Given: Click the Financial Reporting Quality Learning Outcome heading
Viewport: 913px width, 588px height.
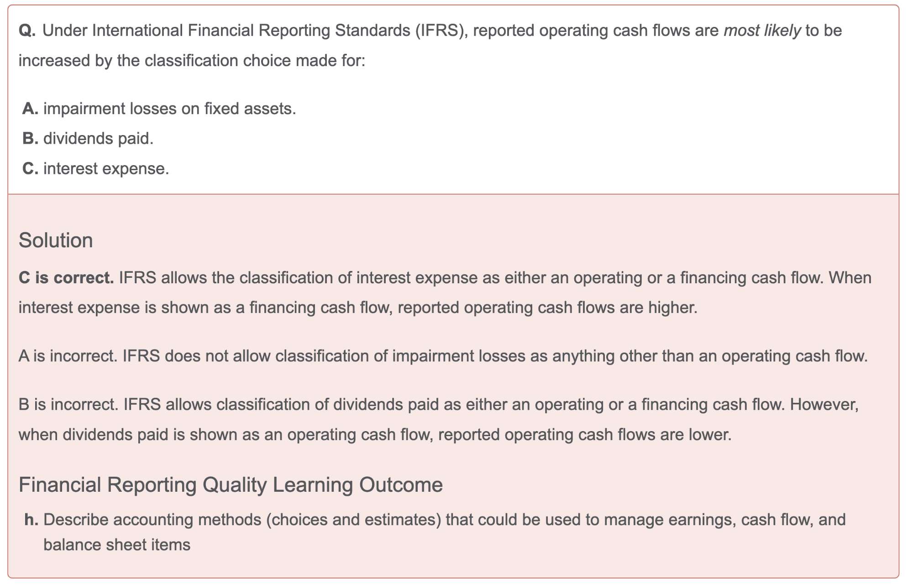Looking at the screenshot, I should point(231,484).
